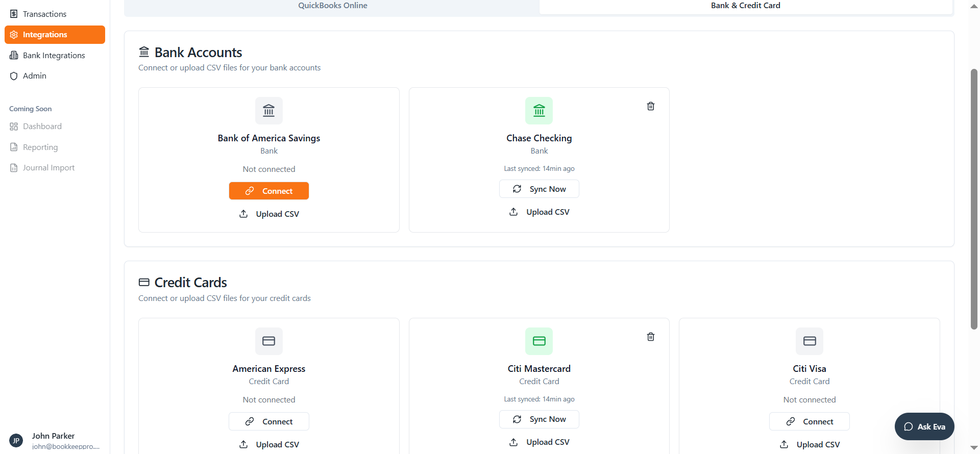The height and width of the screenshot is (454, 980).
Task: Select the Bank & Credit Card tab
Action: click(745, 6)
